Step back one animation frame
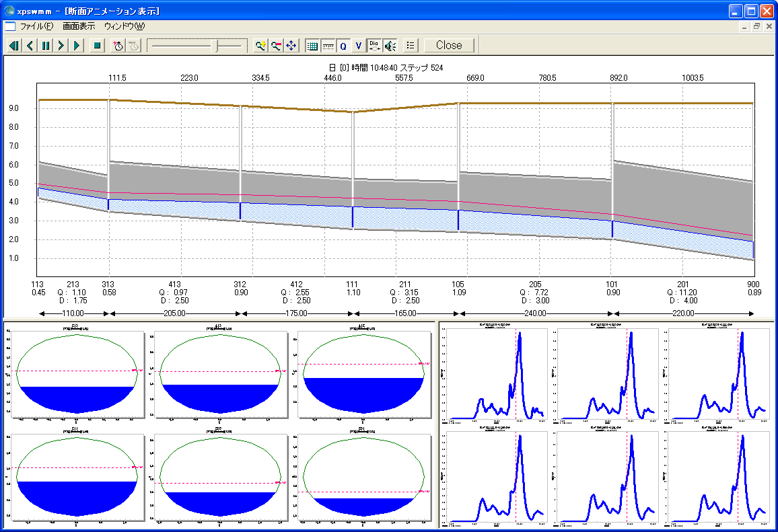The image size is (778, 532). click(30, 46)
